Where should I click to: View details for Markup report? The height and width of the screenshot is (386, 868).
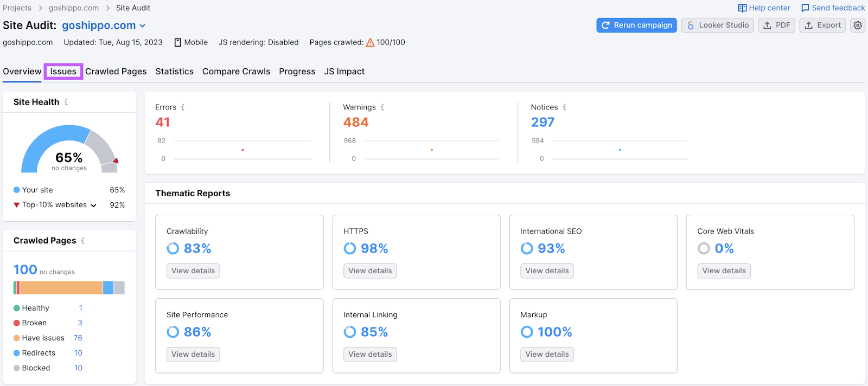547,355
